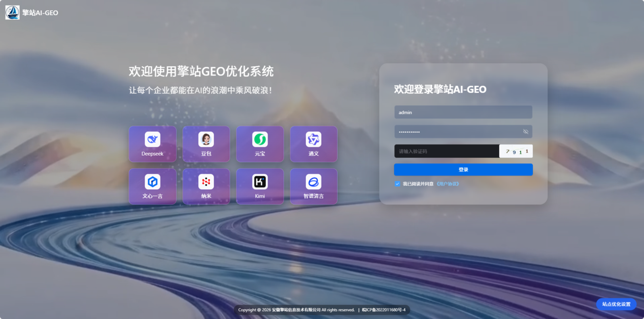Open the 豆包 avatar icon card

(x=206, y=144)
